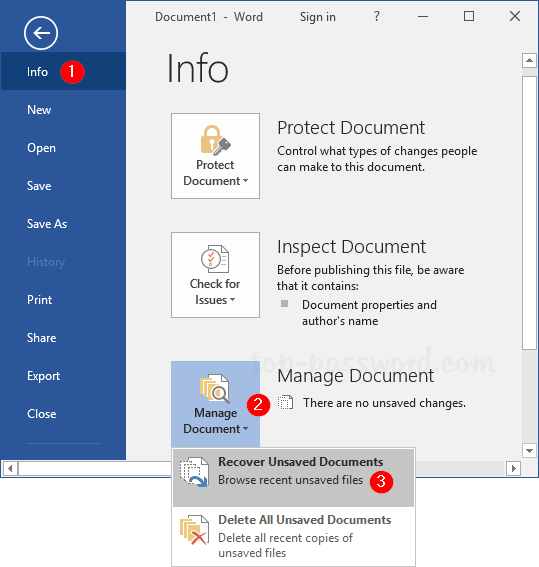Image resolution: width=539 pixels, height=567 pixels.
Task: Open the Save As page
Action: click(x=47, y=224)
